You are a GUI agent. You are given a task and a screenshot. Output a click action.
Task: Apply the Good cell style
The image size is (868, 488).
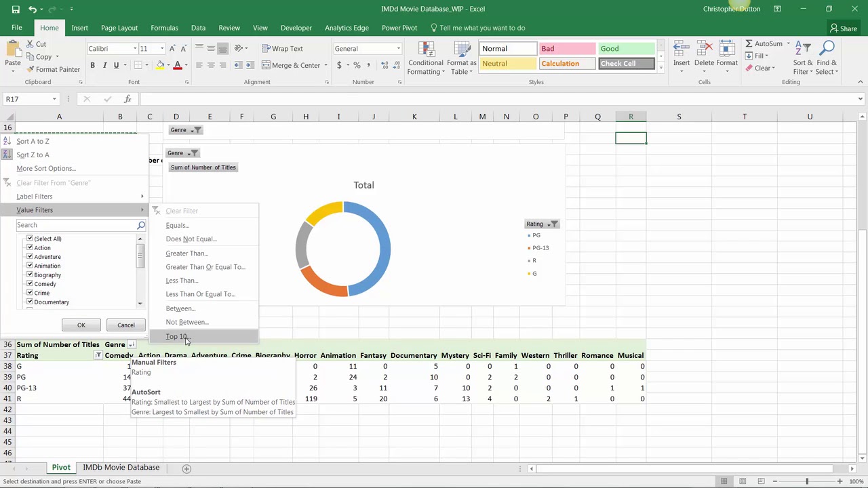[627, 49]
